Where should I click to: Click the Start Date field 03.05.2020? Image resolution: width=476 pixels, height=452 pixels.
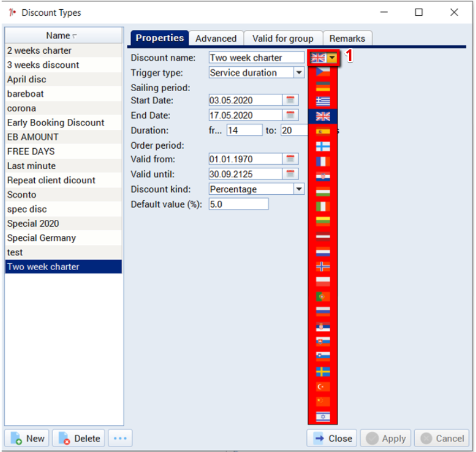coord(246,100)
